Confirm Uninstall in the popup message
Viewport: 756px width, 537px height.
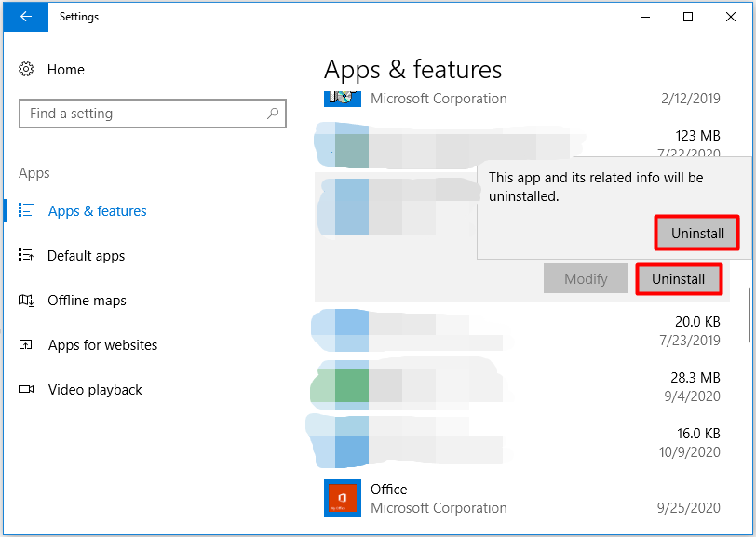pyautogui.click(x=697, y=234)
